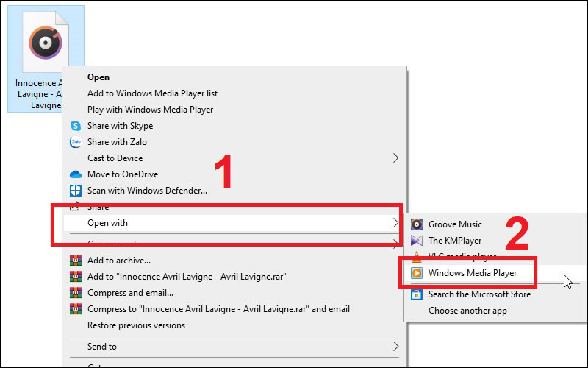
Task: Select Share with Zalo
Action: coord(234,141)
